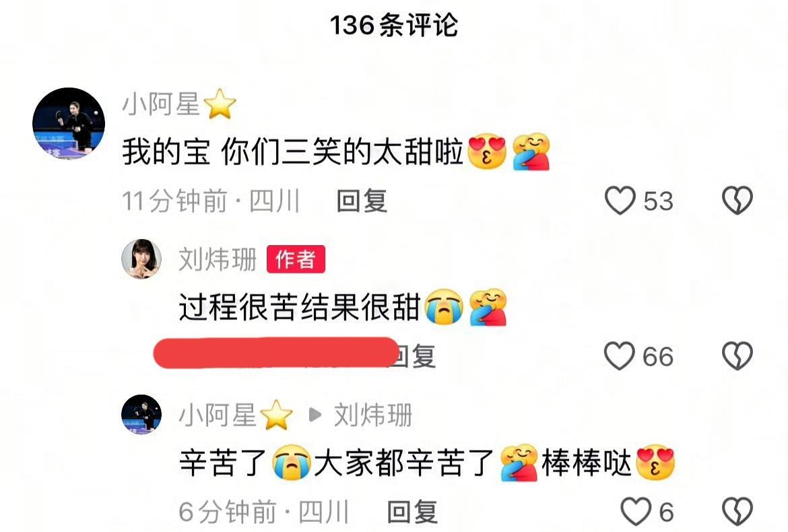Open 刘炜珊 author username link
Image resolution: width=788 pixels, height=532 pixels.
point(218,259)
